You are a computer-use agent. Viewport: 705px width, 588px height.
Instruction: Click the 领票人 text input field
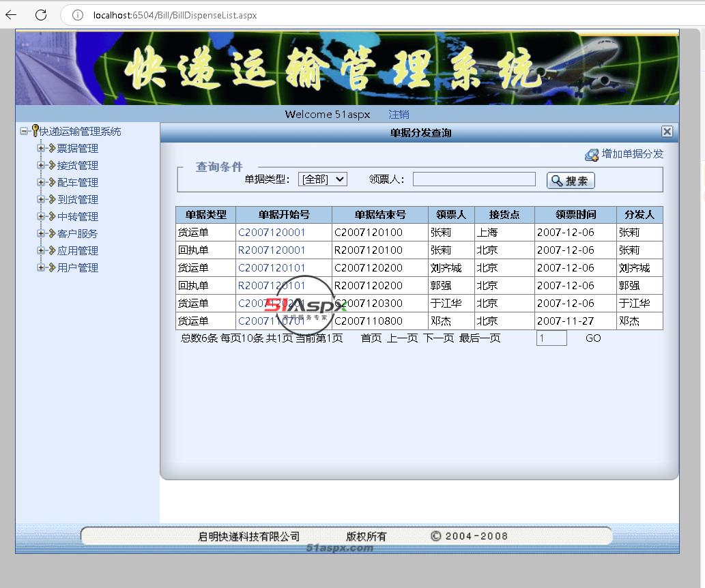point(474,179)
